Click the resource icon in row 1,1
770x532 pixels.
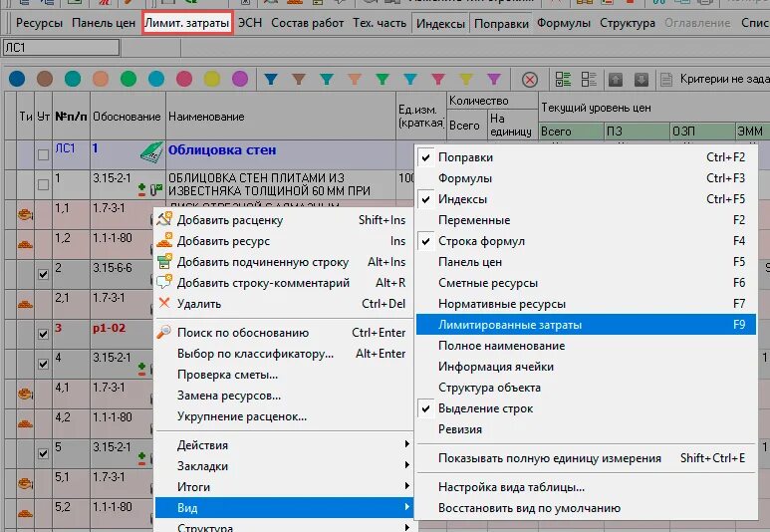[x=25, y=214]
